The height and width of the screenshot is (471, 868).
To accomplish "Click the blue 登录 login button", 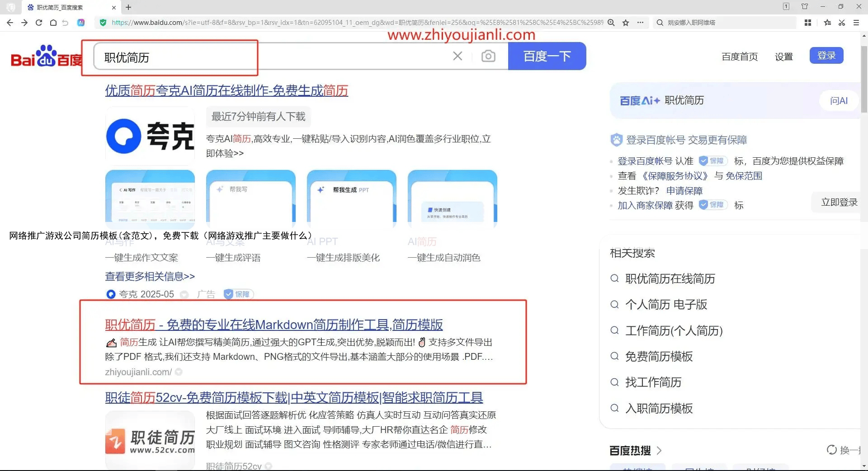I will (826, 56).
